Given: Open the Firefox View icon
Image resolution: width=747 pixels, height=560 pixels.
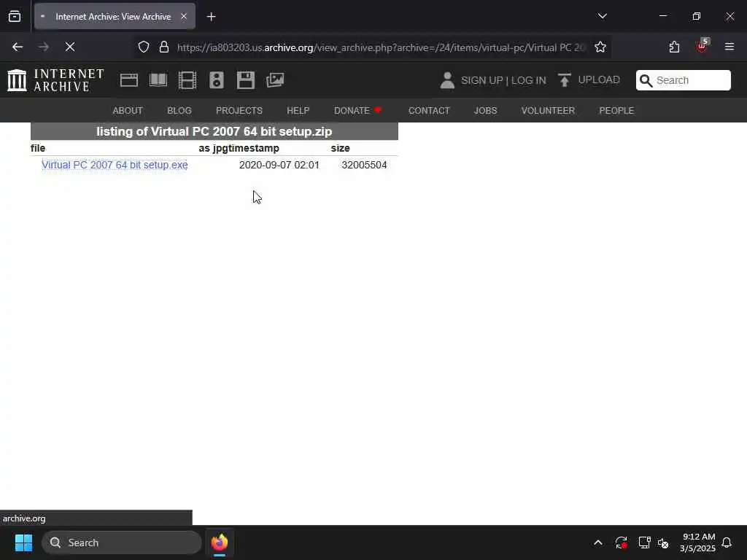Looking at the screenshot, I should coord(15,17).
